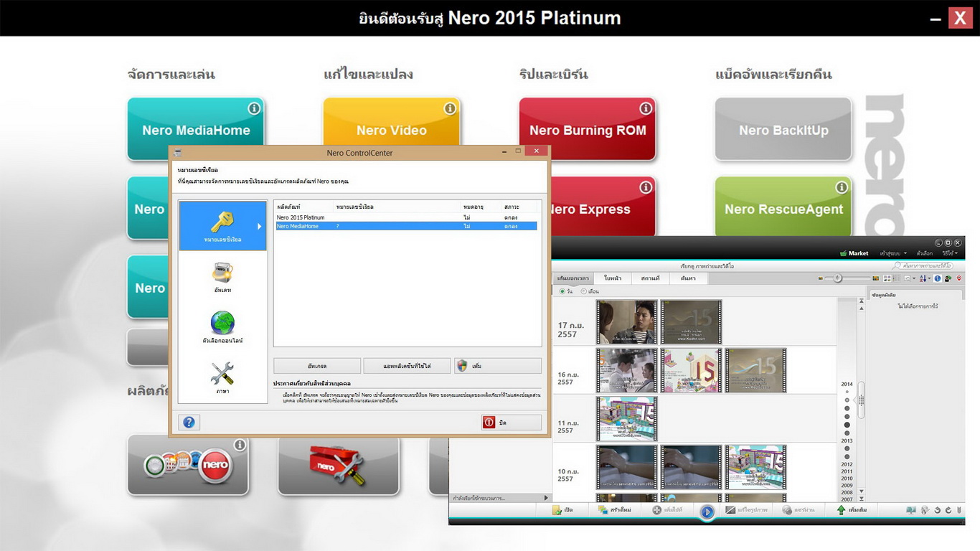Screen dimensions: 980x551
Task: Select the Nero 2015 Platinum row in ControlCenter
Action: (x=407, y=217)
